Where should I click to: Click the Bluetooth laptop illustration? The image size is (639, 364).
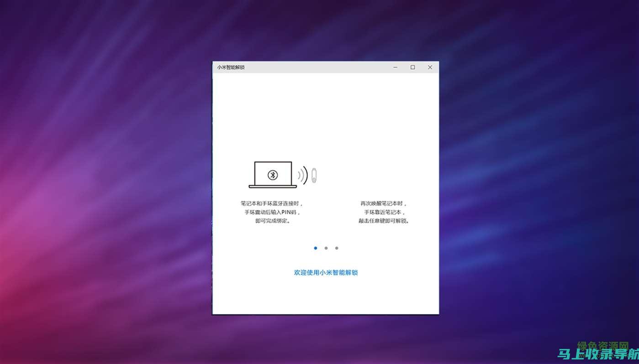(273, 175)
